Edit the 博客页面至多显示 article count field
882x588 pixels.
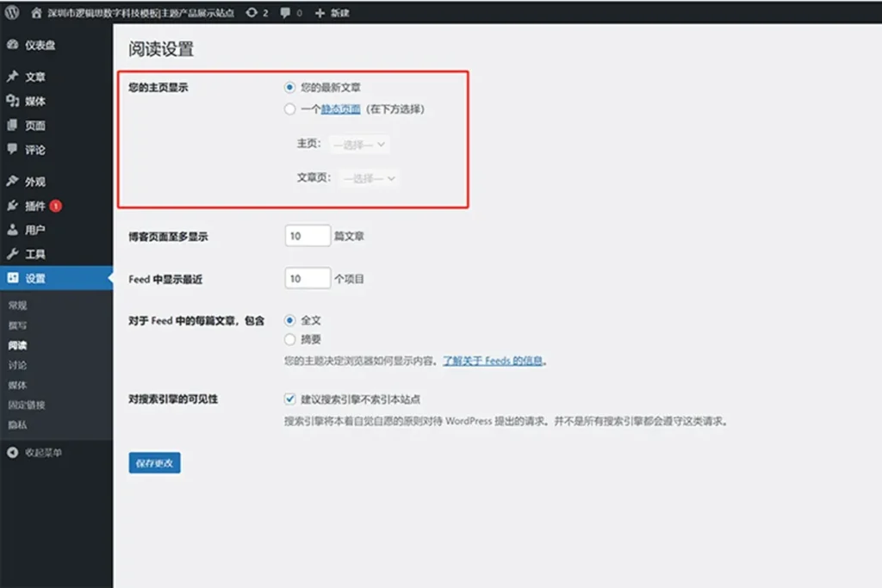point(307,233)
